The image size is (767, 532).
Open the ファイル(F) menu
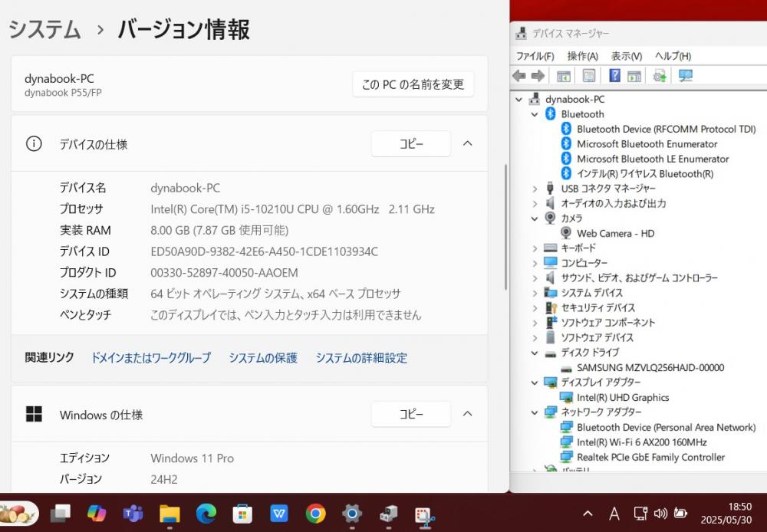click(x=535, y=56)
